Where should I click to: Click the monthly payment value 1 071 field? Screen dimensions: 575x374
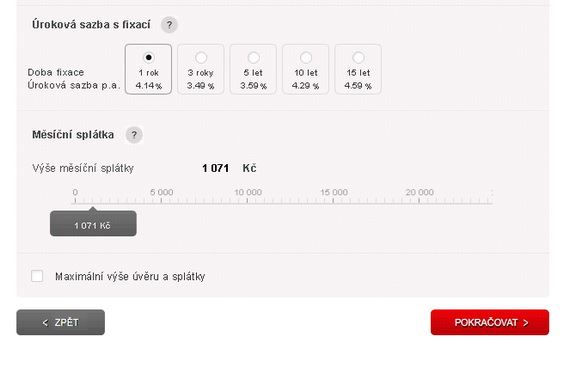[x=216, y=168]
